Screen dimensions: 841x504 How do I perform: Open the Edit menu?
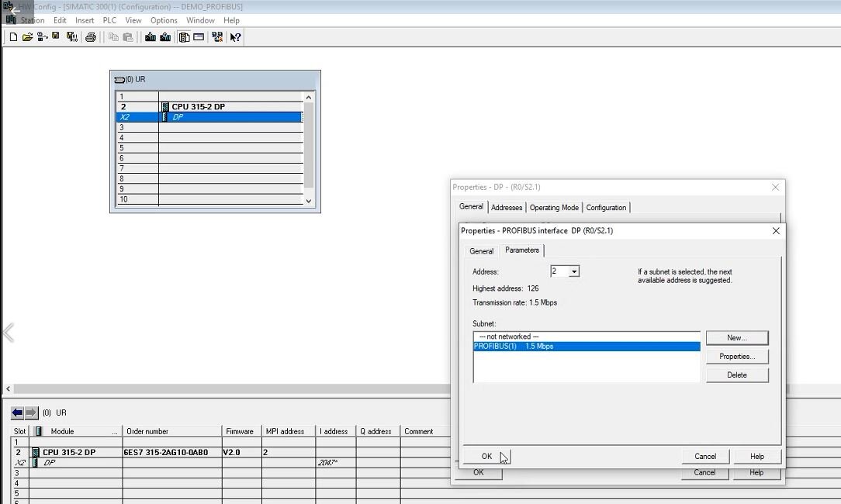coord(60,20)
